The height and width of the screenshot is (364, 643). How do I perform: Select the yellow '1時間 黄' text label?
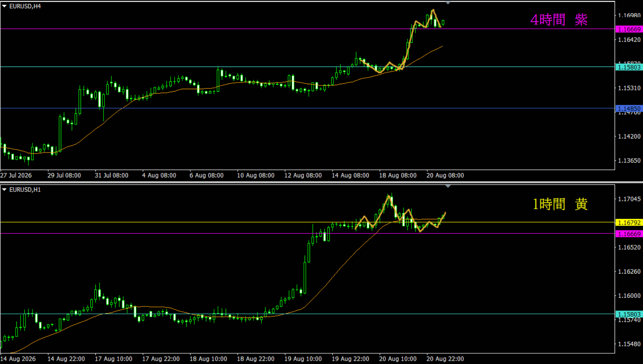(x=560, y=204)
